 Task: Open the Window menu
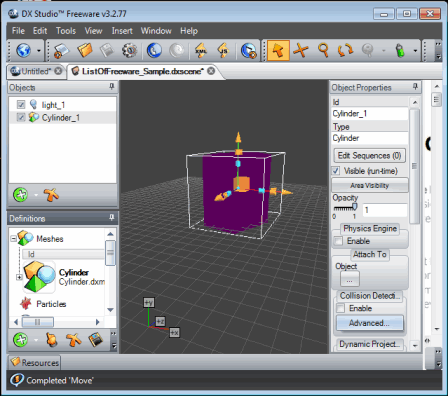click(156, 31)
